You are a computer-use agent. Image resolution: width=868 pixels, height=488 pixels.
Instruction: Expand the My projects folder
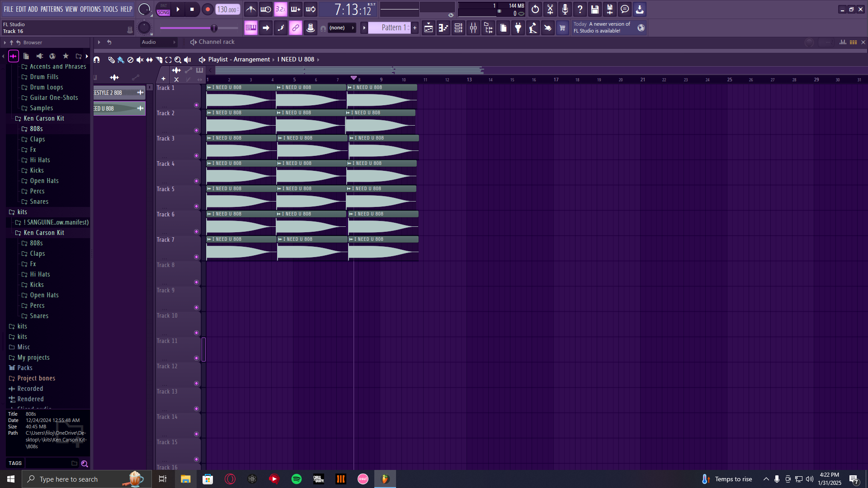coord(33,357)
